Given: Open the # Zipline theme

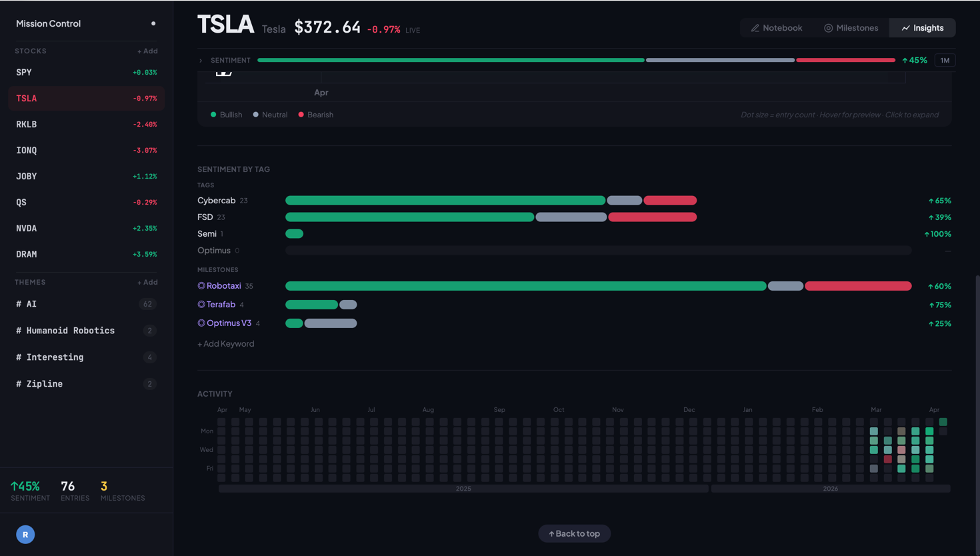Looking at the screenshot, I should click(x=87, y=384).
